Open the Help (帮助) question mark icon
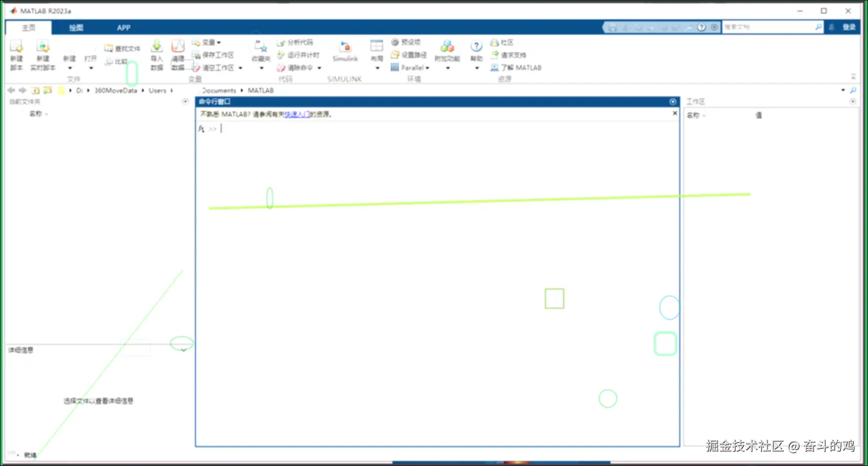868x466 pixels. click(476, 46)
